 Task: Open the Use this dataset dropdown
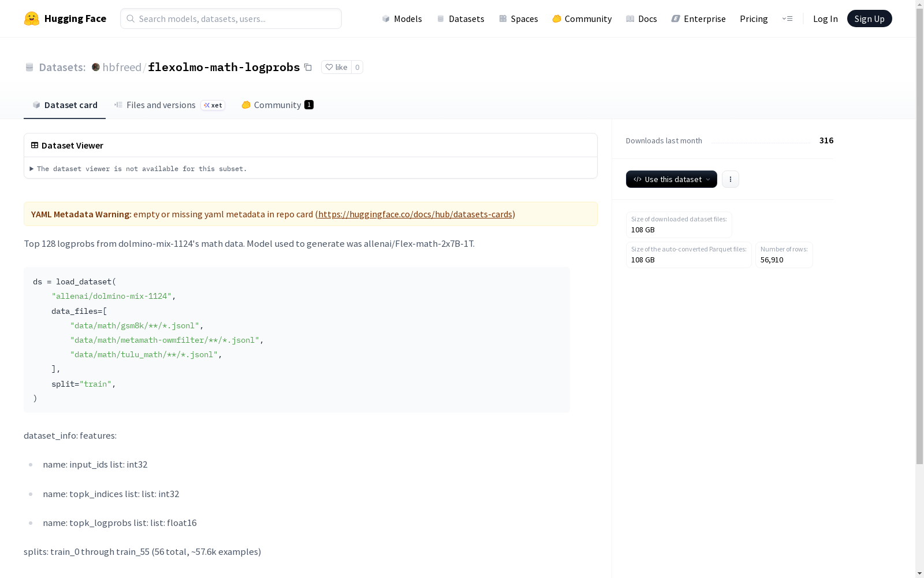pos(672,179)
